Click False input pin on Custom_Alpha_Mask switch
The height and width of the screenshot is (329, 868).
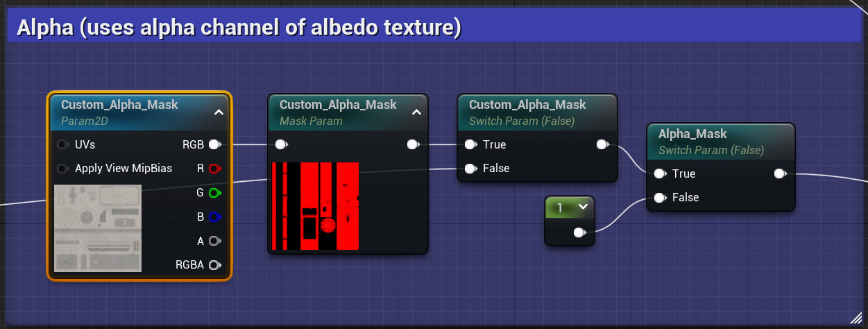[470, 168]
